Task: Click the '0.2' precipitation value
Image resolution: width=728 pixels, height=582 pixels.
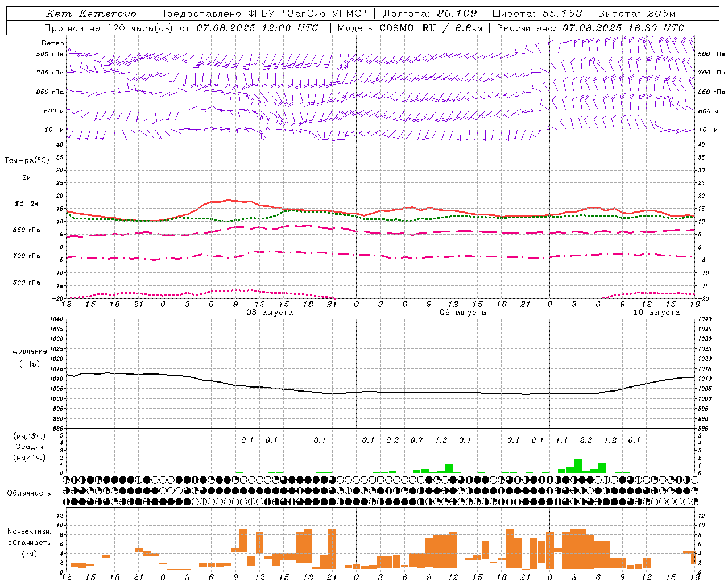Action: (392, 440)
